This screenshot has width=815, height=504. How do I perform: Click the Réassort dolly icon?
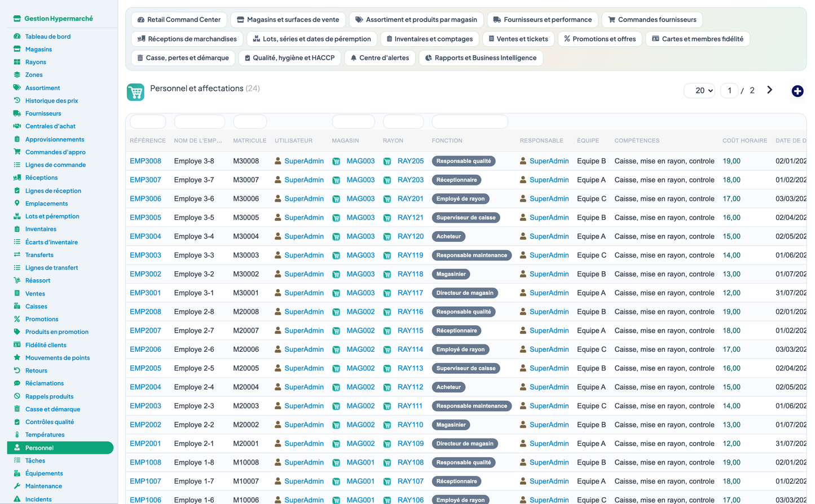tap(17, 280)
